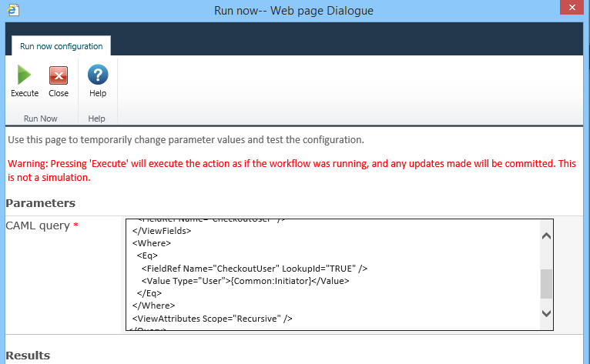Viewport: 590px width, 364px height.
Task: Click the opening <Where> tag in query
Action: tap(151, 242)
